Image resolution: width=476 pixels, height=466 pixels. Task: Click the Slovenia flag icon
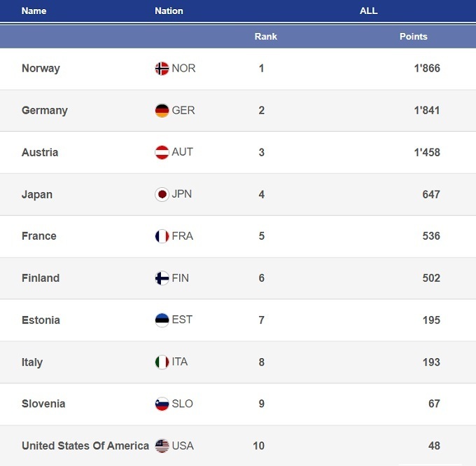[162, 404]
